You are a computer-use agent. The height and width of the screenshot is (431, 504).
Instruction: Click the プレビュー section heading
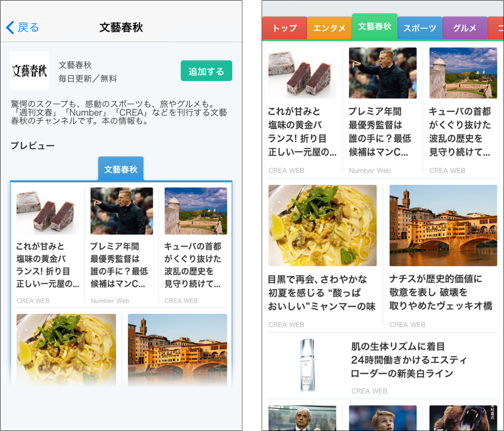(32, 146)
